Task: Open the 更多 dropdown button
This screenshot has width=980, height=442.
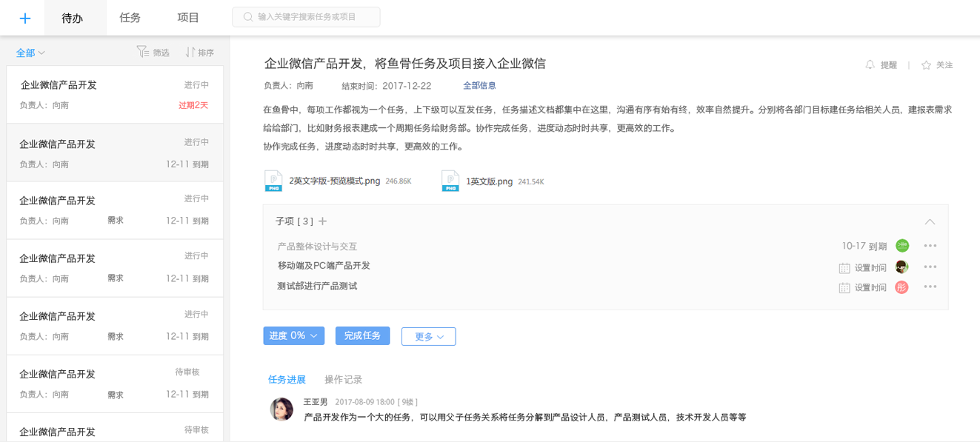Action: (x=428, y=336)
